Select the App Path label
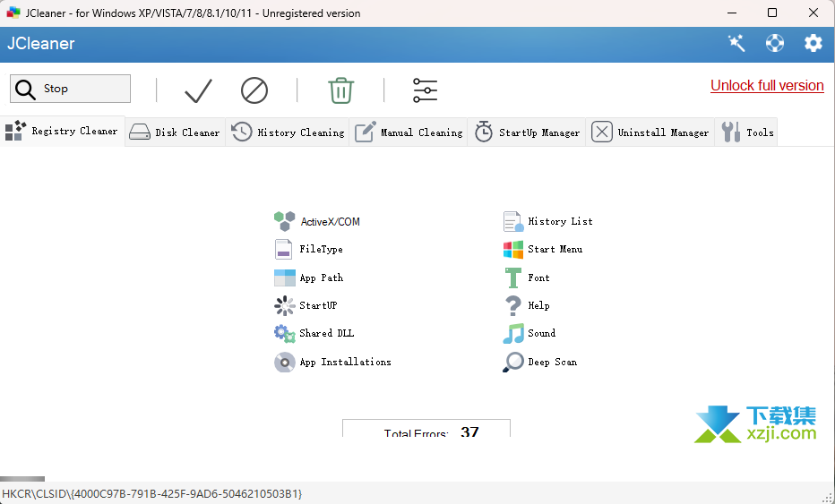Screen dimensions: 835x504 point(321,278)
